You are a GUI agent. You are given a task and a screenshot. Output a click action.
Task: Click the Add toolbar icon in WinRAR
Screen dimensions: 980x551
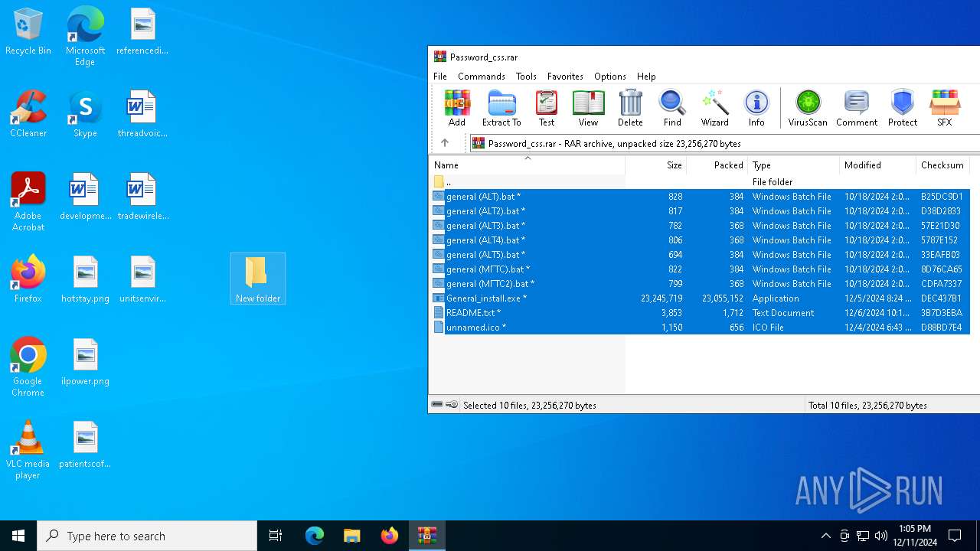click(x=457, y=108)
